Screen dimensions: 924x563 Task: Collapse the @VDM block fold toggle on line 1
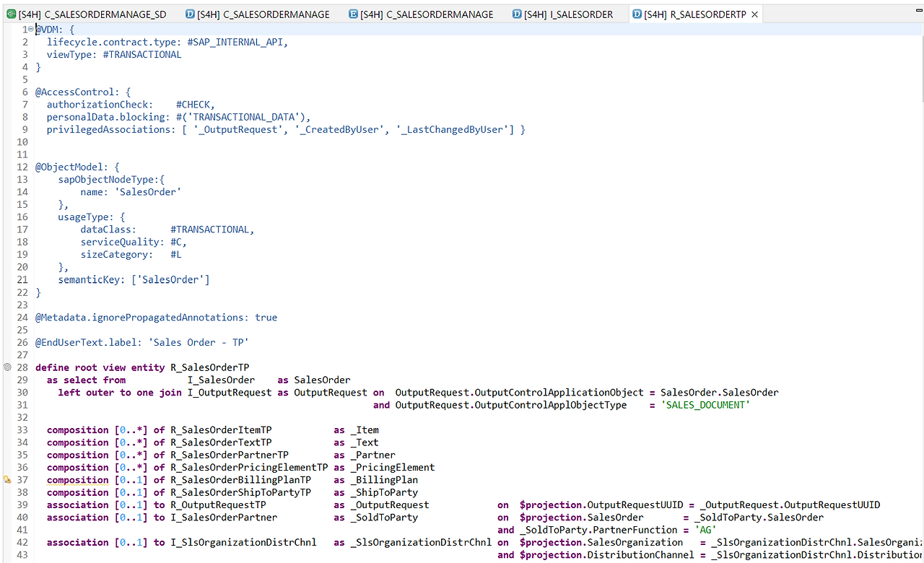(x=32, y=30)
